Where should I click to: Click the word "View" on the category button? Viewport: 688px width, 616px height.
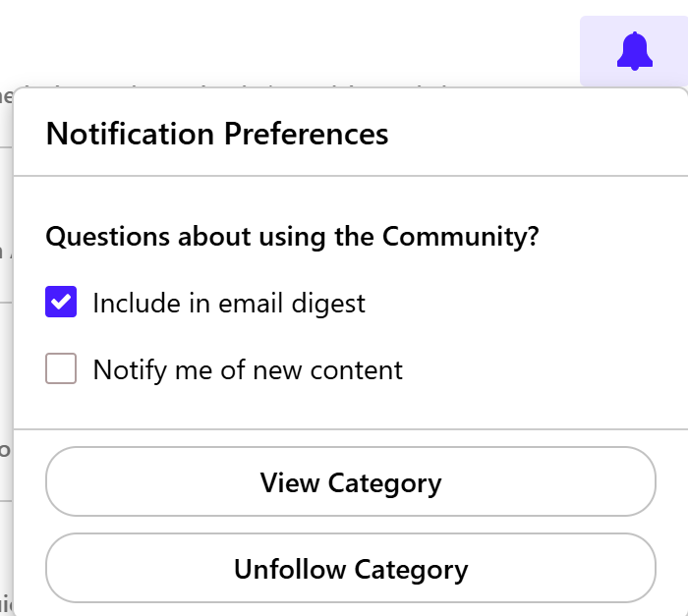(290, 482)
